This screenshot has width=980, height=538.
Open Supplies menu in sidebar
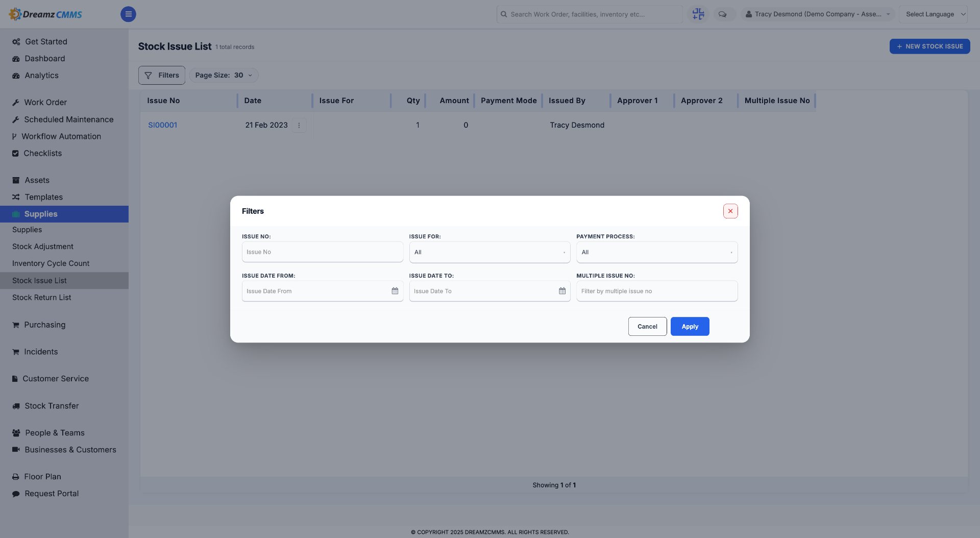64,214
